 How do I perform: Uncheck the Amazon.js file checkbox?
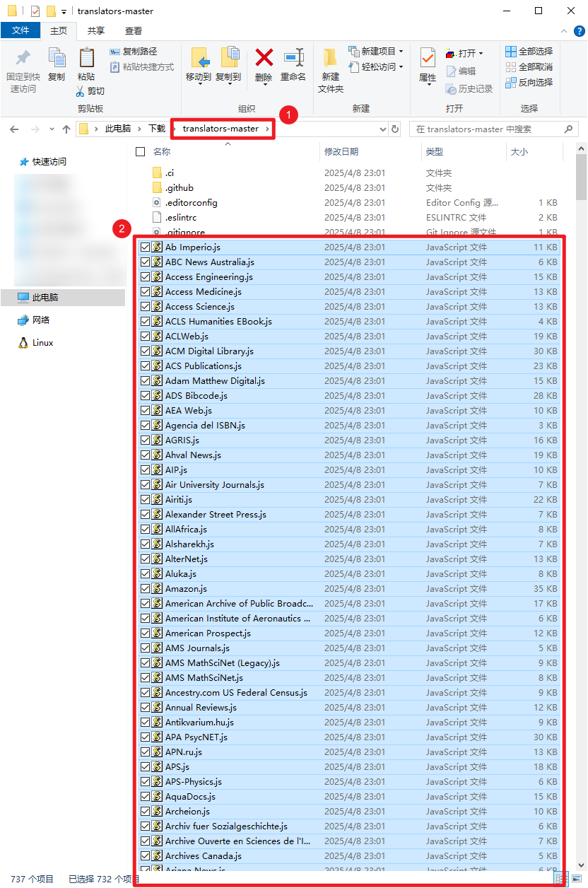(x=145, y=589)
